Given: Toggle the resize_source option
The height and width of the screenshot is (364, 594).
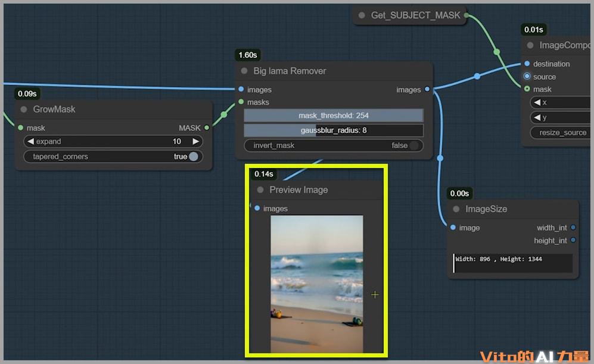Looking at the screenshot, I should (561, 133).
